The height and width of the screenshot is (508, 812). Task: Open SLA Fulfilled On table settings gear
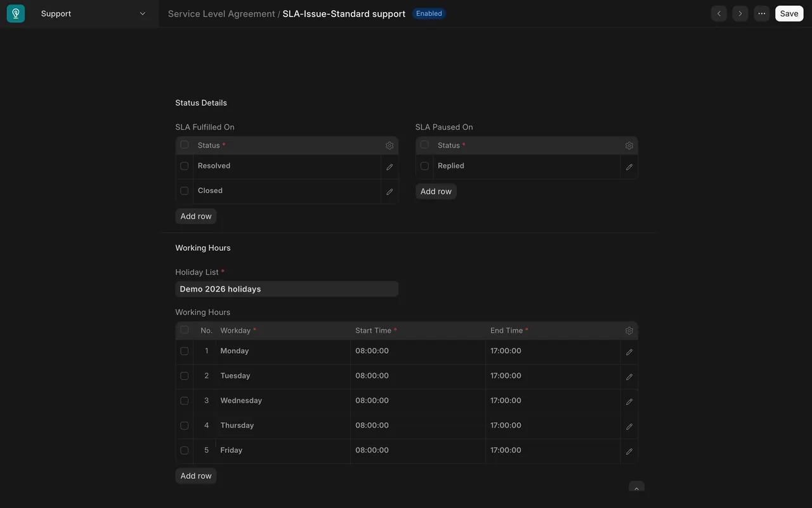[390, 145]
